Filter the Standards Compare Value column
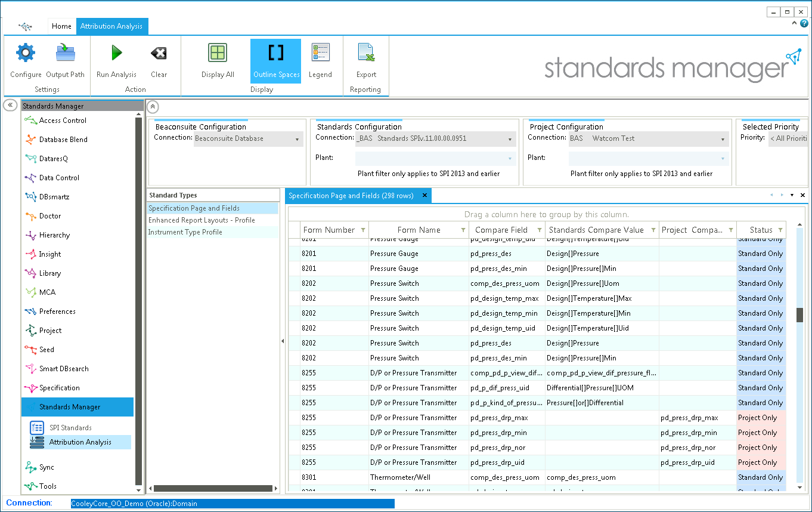 [x=653, y=230]
